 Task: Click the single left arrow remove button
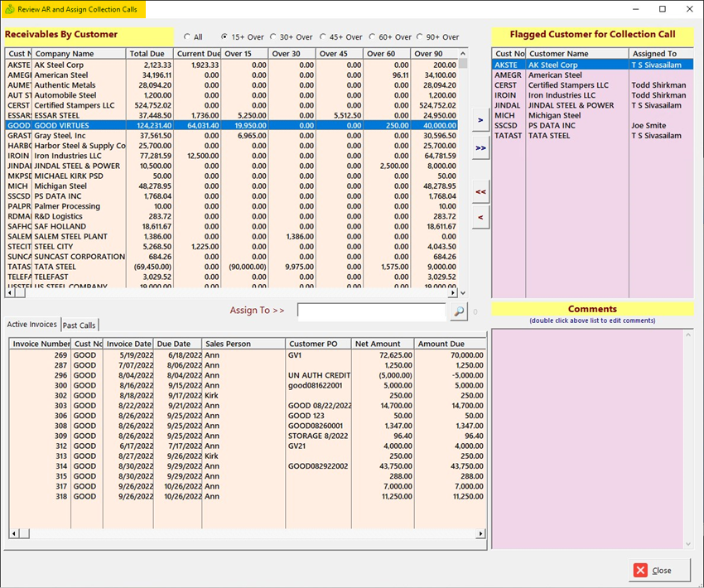[x=480, y=217]
